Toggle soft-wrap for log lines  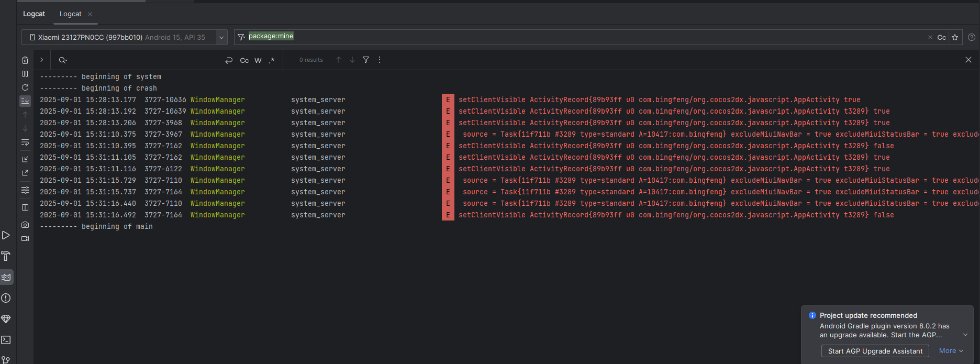click(x=25, y=142)
